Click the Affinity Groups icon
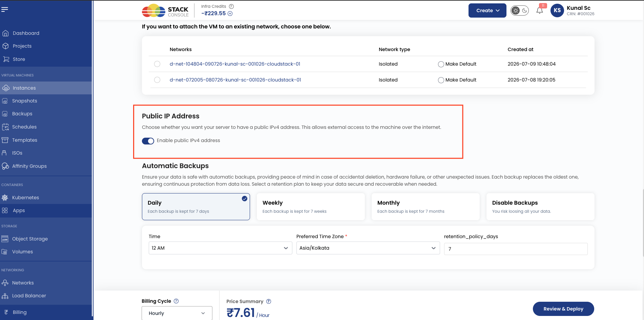 click(x=5, y=166)
